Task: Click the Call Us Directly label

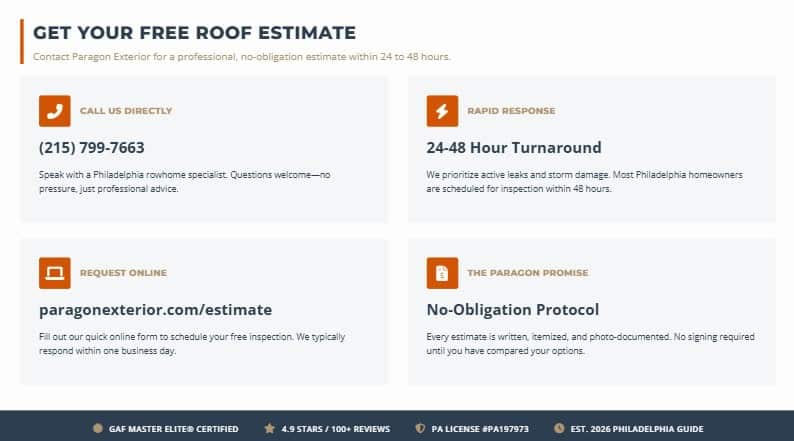Action: 126,111
